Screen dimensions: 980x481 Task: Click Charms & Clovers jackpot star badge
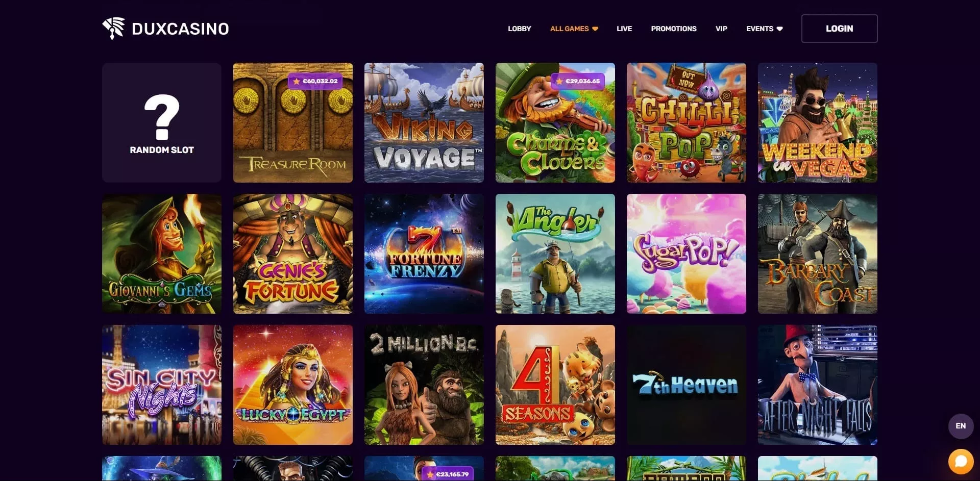pos(578,81)
